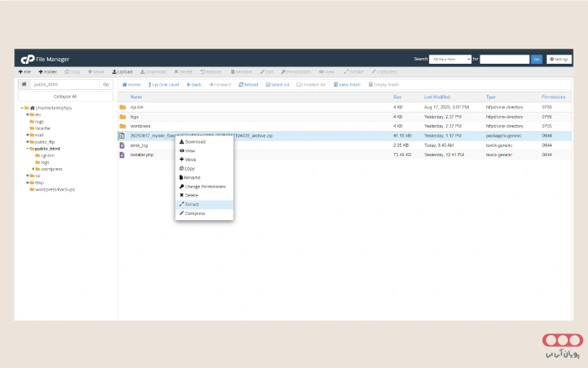Choose View from the context menu
The width and height of the screenshot is (588, 368).
(x=204, y=150)
